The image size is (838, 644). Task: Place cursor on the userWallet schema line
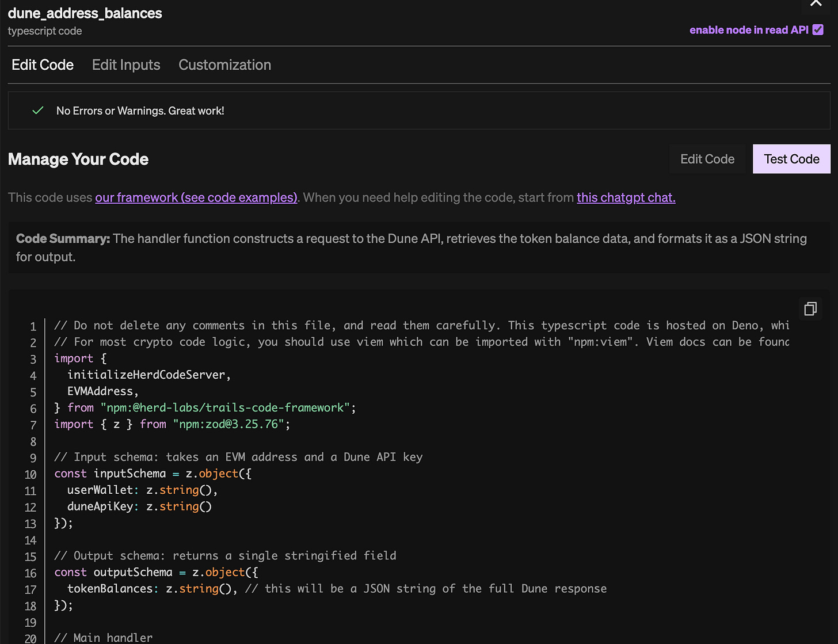[142, 490]
